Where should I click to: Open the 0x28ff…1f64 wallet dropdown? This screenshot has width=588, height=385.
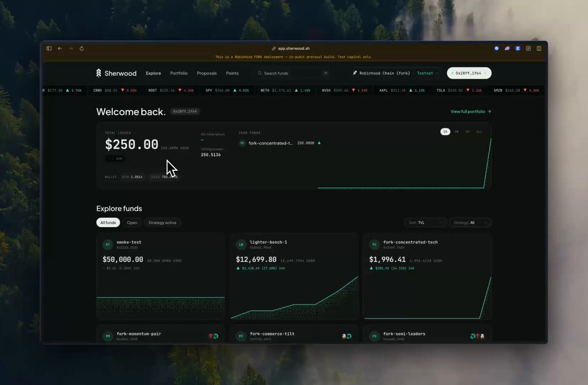tap(469, 73)
